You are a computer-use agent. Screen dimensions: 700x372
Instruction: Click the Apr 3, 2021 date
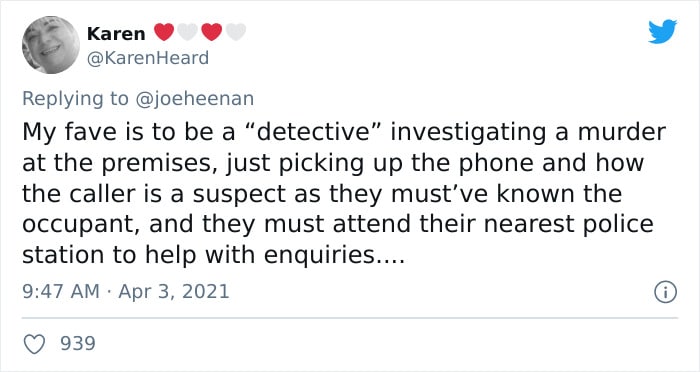tap(174, 292)
